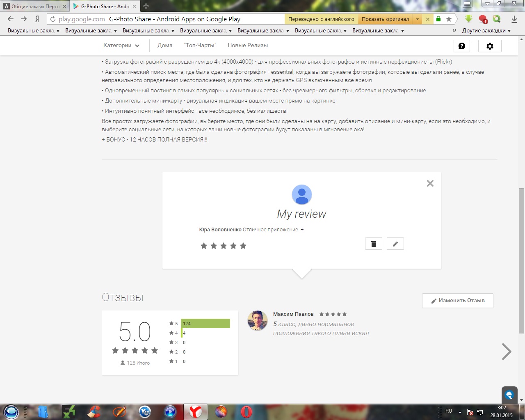Launch Opera from the taskbar
The image size is (525, 420).
click(x=246, y=411)
